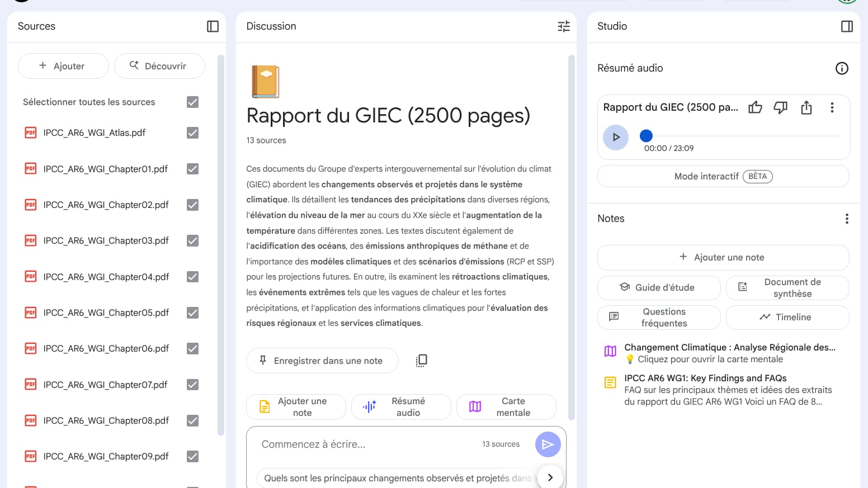Click 'Résumé audio' chip in Discussion

[401, 407]
